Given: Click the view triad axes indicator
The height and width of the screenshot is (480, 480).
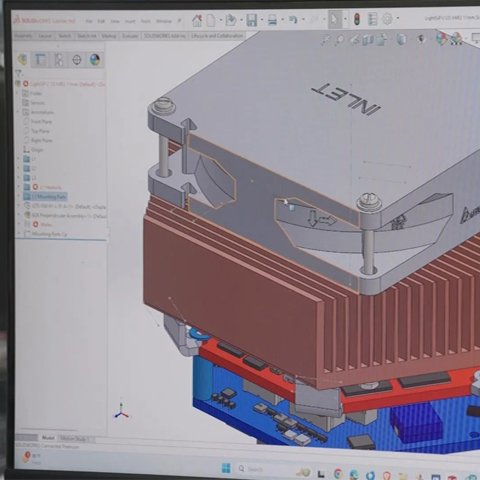Looking at the screenshot, I should (121, 412).
